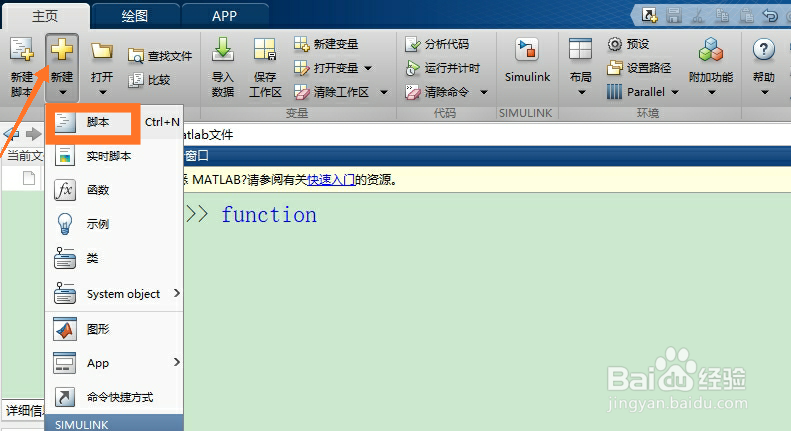Click Set Path (设置路径)
This screenshot has height=431, width=791.
point(639,68)
